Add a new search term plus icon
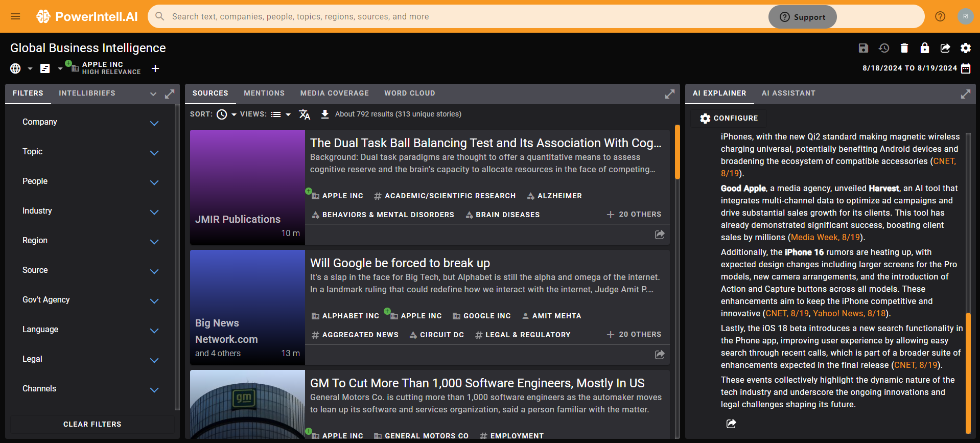Screen dimensions: 980x443 click(x=155, y=68)
